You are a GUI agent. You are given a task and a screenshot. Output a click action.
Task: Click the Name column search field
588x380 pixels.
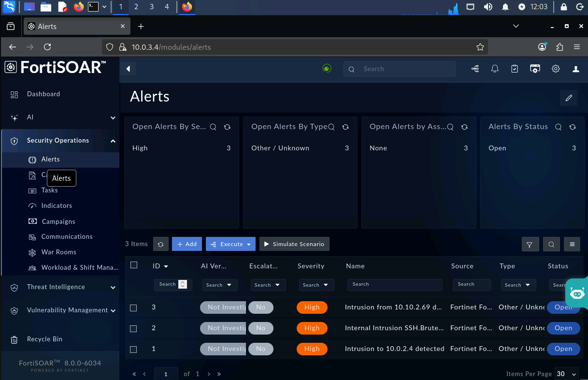395,285
